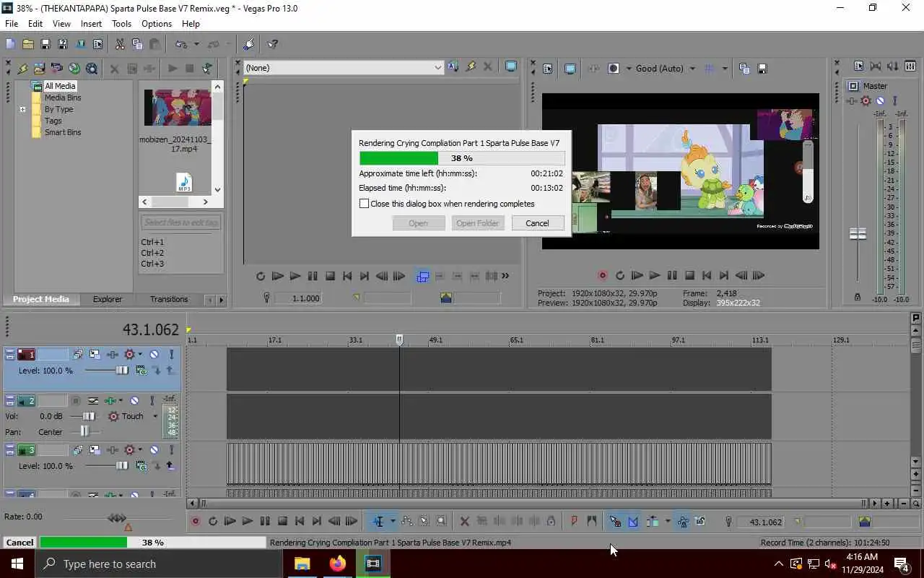Click Copy Snapshot icon in preview toolbar
The height and width of the screenshot is (578, 924).
click(744, 69)
